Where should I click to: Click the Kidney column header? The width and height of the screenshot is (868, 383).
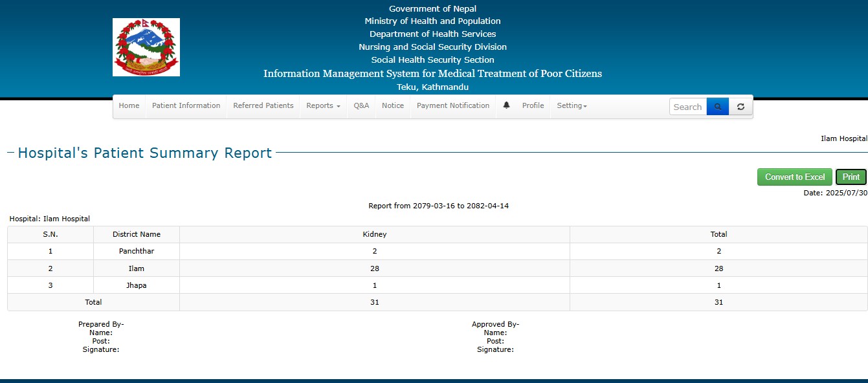tap(374, 234)
